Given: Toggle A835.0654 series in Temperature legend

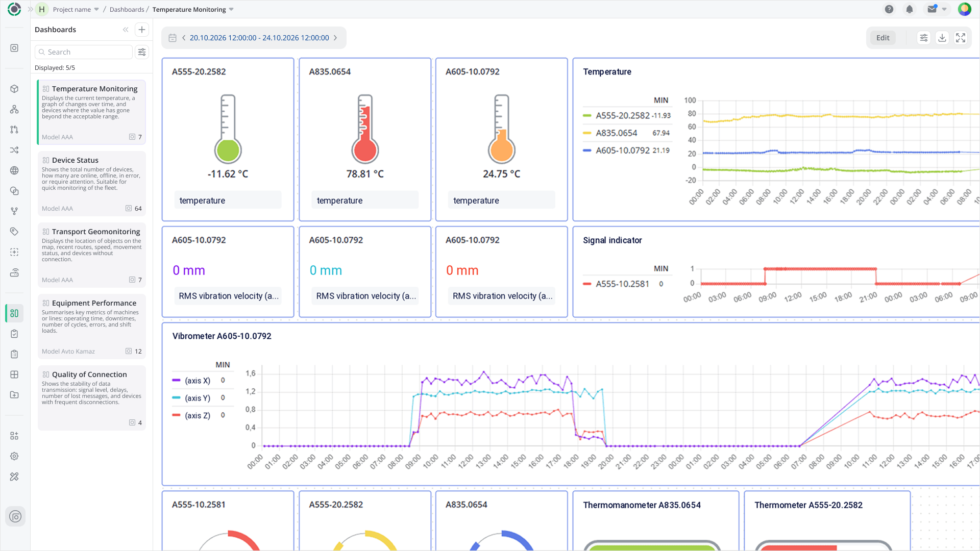Looking at the screenshot, I should click(x=610, y=133).
